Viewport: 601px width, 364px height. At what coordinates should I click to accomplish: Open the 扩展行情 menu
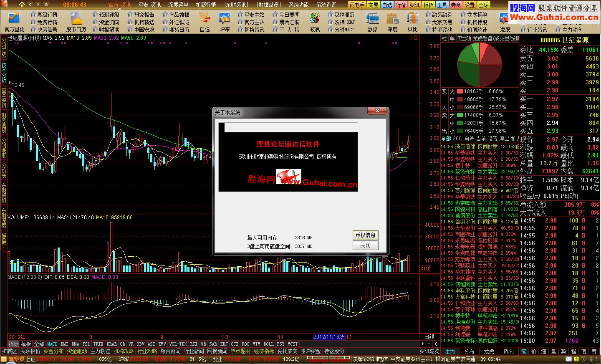[x=206, y=5]
